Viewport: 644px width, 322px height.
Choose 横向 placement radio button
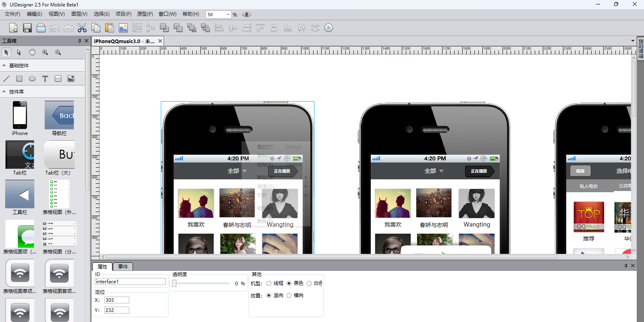pyautogui.click(x=289, y=295)
